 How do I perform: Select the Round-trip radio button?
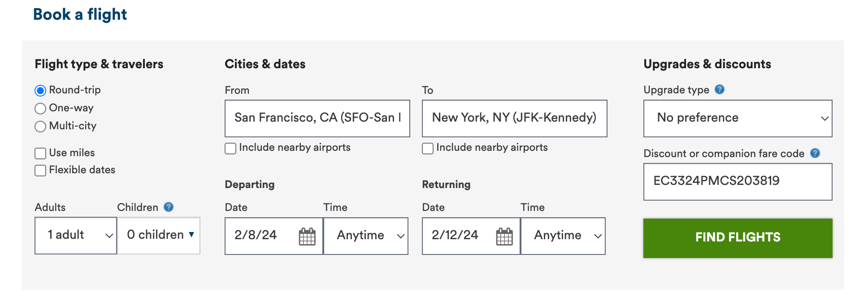click(40, 91)
